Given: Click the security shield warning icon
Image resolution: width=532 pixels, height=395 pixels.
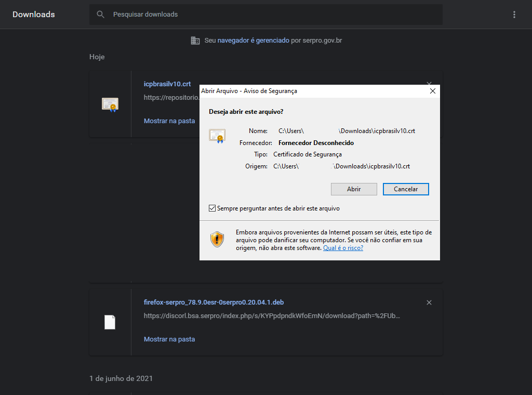Looking at the screenshot, I should [x=217, y=239].
